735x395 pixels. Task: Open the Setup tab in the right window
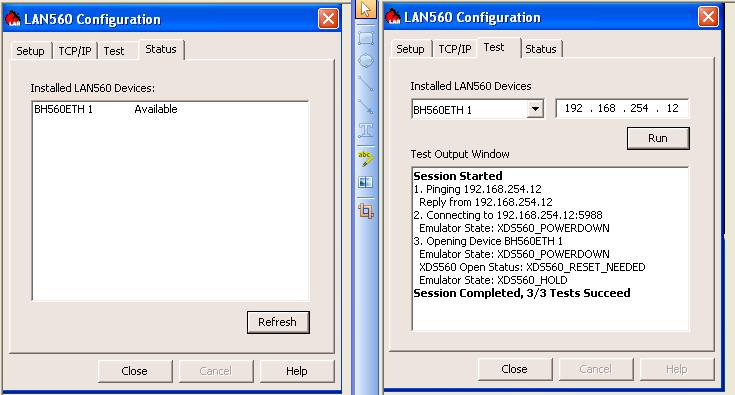[x=410, y=49]
